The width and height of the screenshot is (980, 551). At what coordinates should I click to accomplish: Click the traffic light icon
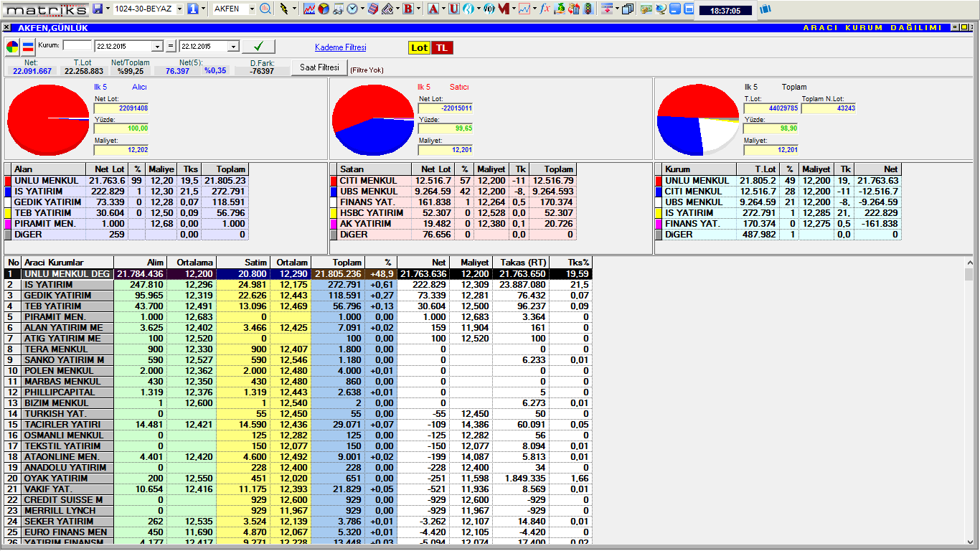point(588,9)
